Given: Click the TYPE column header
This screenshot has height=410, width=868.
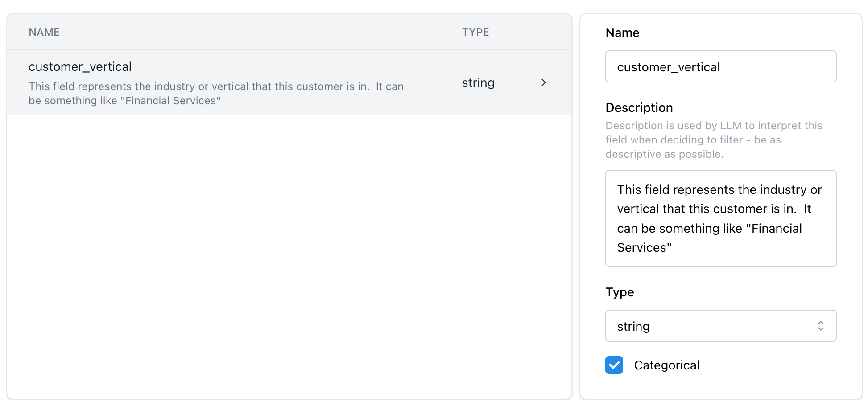Looking at the screenshot, I should click(x=475, y=32).
